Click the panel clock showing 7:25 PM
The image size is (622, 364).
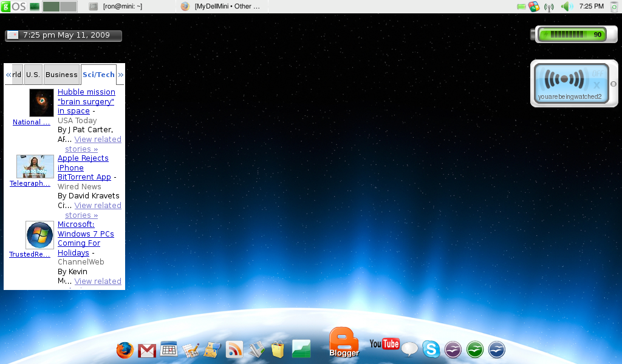tap(591, 6)
